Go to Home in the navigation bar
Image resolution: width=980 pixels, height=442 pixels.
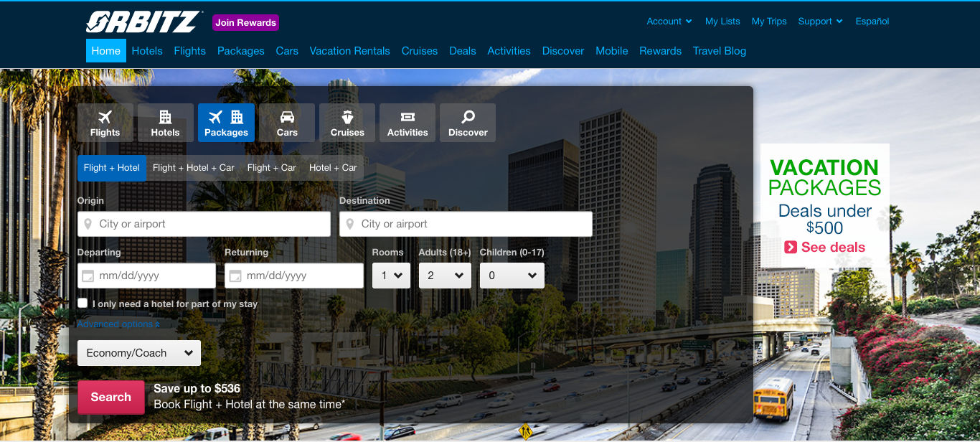106,51
